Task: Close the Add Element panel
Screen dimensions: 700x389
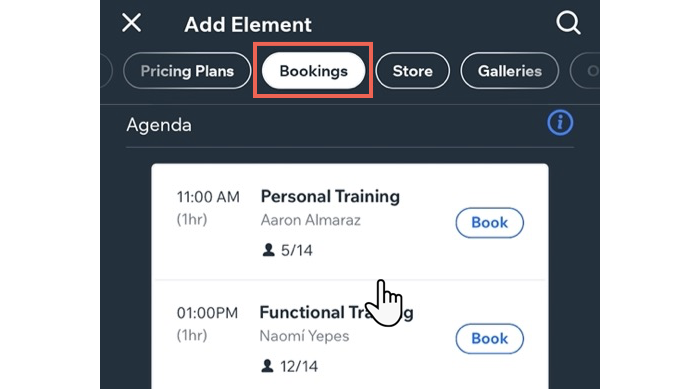Action: point(131,23)
